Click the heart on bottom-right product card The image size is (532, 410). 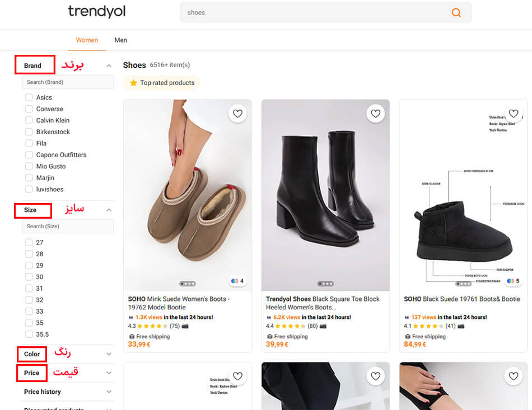(513, 376)
